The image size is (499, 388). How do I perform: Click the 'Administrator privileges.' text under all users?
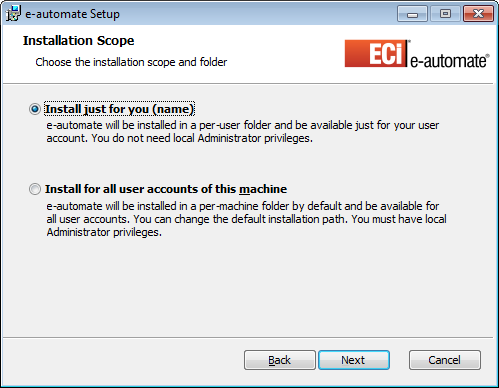(104, 232)
